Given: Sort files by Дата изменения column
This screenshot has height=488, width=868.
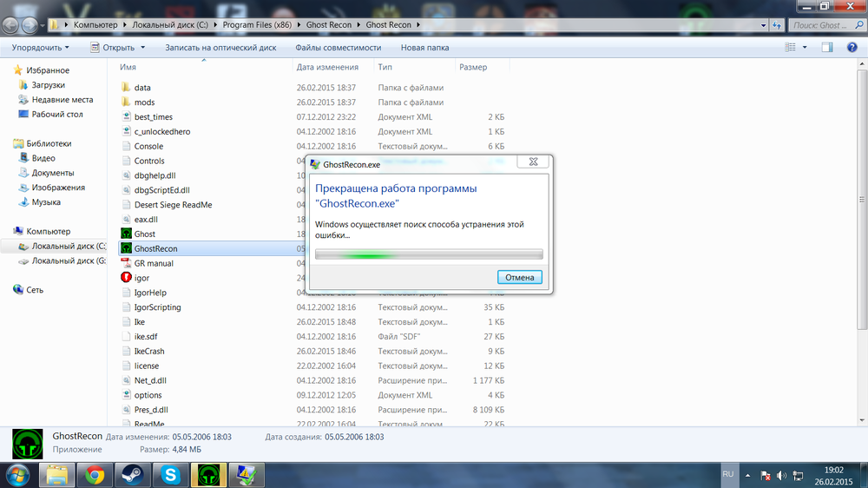Looking at the screenshot, I should pos(327,67).
